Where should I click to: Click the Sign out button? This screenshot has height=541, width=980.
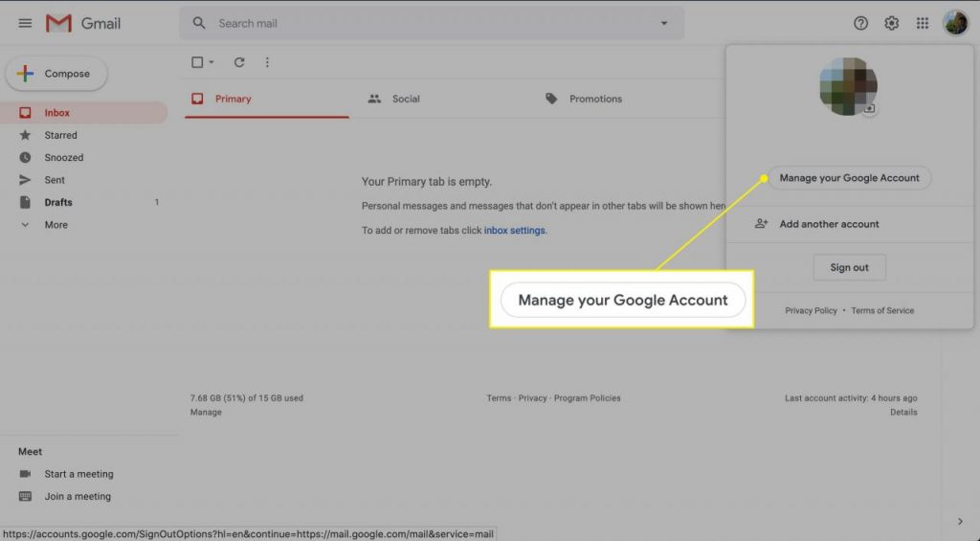click(x=850, y=268)
